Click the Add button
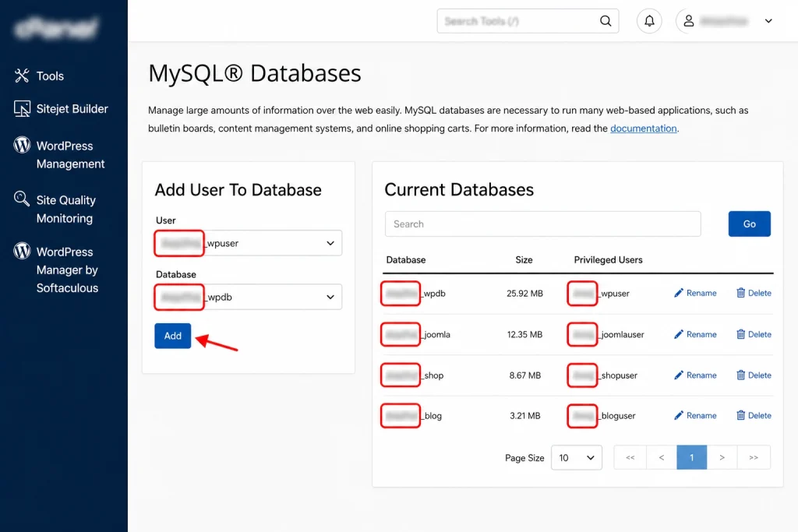Image resolution: width=798 pixels, height=532 pixels. coord(172,336)
